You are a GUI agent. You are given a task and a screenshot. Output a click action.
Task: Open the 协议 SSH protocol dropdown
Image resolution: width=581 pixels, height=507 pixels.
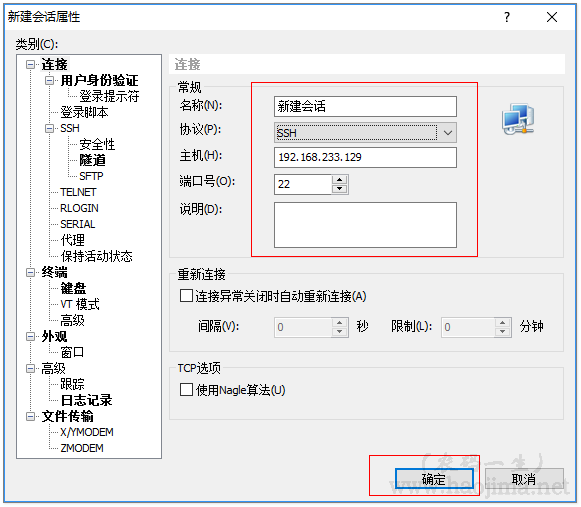(x=365, y=133)
